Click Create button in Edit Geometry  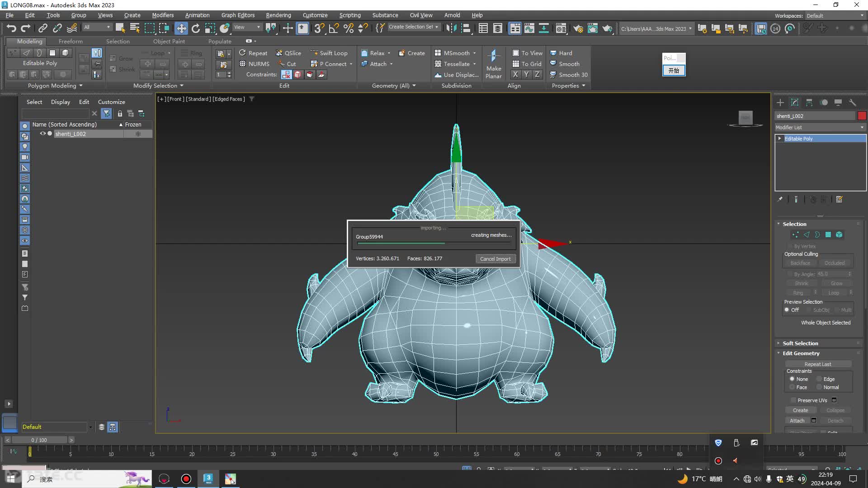pos(800,410)
